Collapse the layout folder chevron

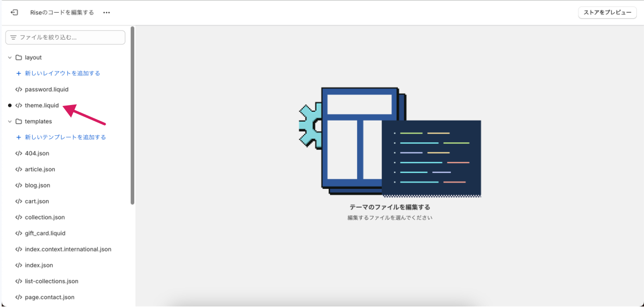[x=10, y=57]
